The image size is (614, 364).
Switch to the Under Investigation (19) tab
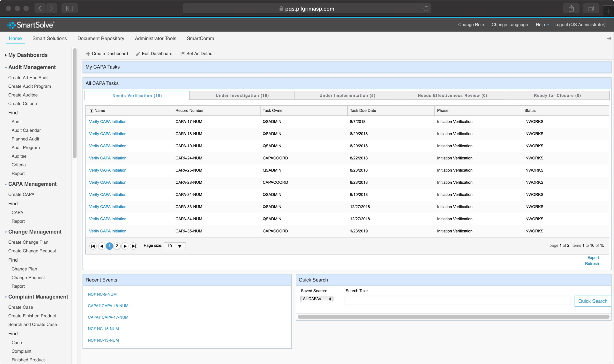[x=242, y=96]
